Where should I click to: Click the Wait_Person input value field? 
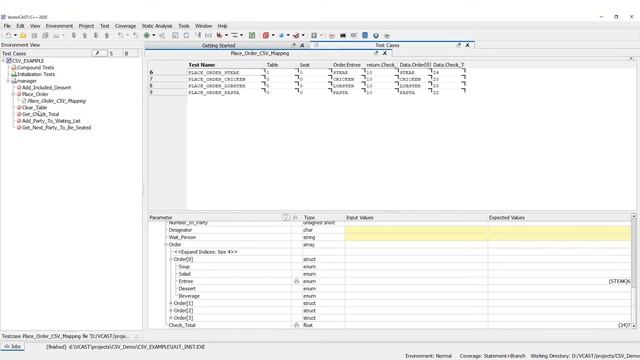(x=416, y=237)
